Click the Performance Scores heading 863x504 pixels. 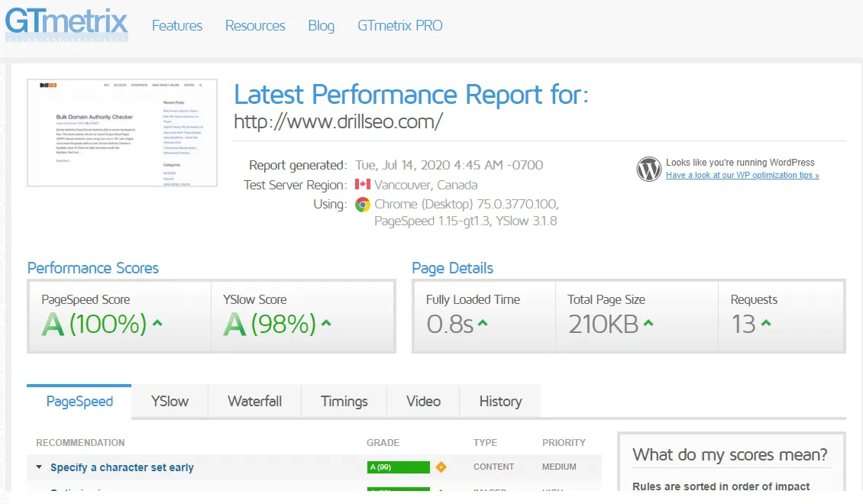point(93,268)
